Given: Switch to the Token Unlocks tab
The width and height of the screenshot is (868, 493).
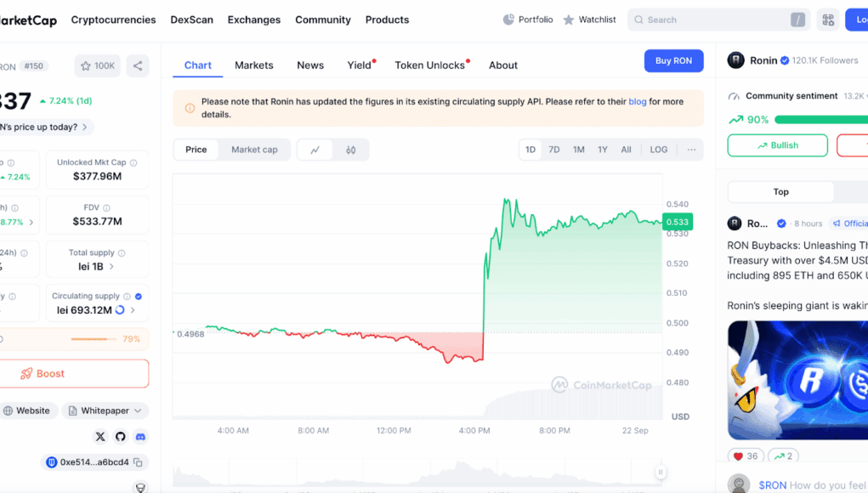Looking at the screenshot, I should [x=429, y=65].
